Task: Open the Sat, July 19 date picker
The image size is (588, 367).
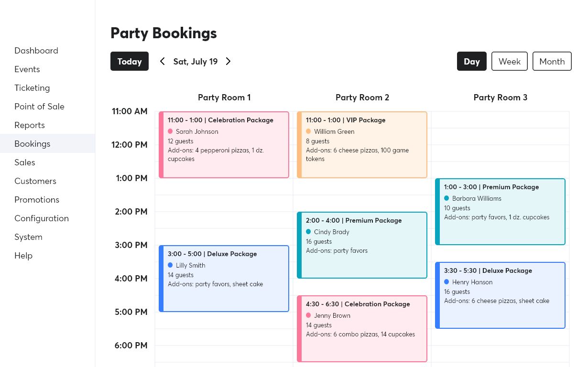Action: tap(196, 61)
